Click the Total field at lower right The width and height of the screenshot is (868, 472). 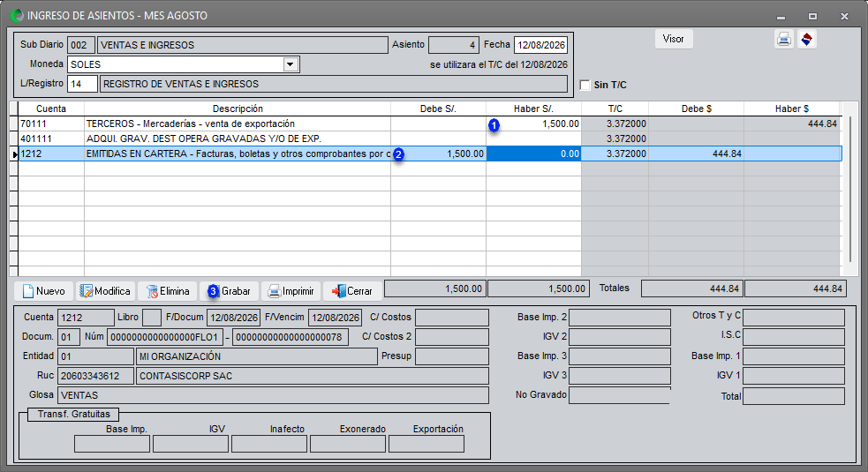pos(794,396)
